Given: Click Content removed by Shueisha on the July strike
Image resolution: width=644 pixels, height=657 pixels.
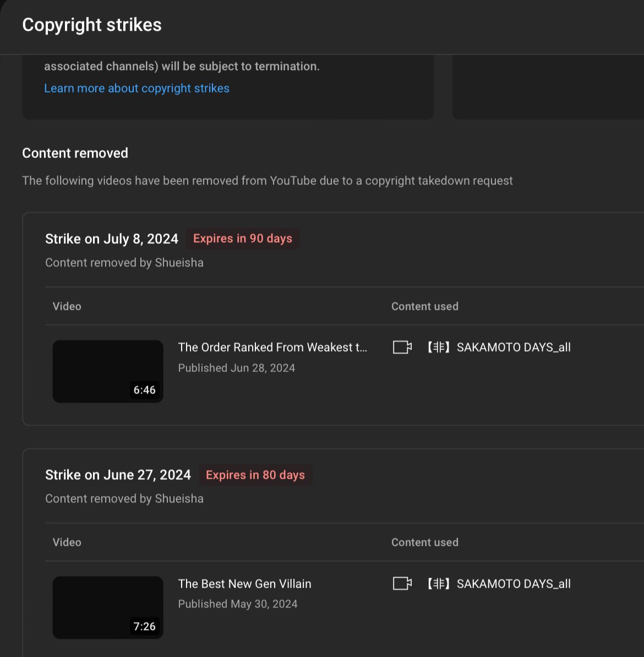Looking at the screenshot, I should pos(124,262).
